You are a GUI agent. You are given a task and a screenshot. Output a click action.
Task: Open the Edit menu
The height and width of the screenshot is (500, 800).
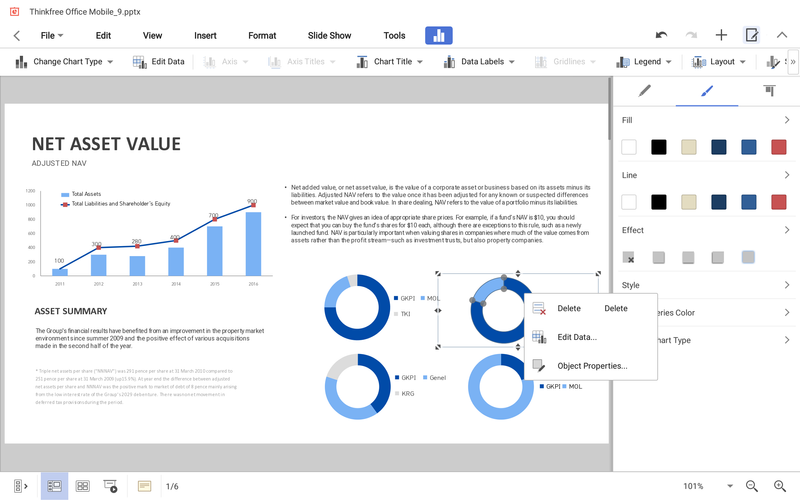coord(103,35)
